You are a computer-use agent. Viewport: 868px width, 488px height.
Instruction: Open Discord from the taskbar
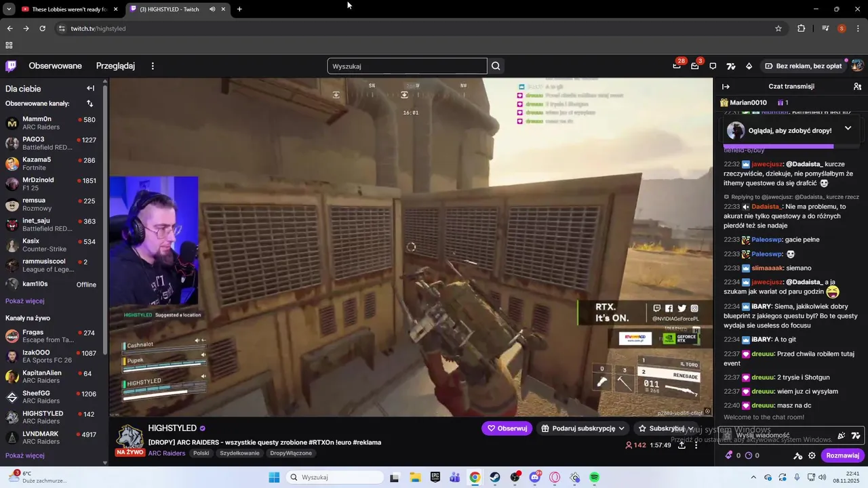click(535, 477)
